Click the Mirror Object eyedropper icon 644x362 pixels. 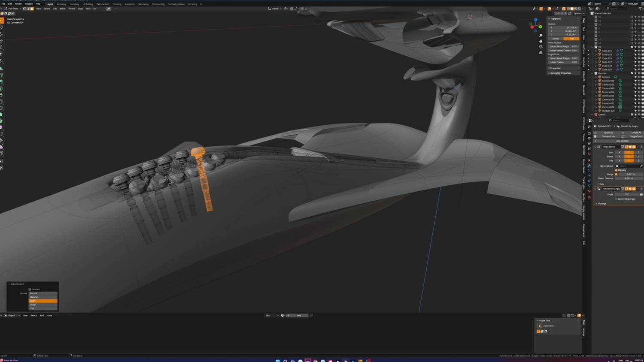[x=641, y=166]
